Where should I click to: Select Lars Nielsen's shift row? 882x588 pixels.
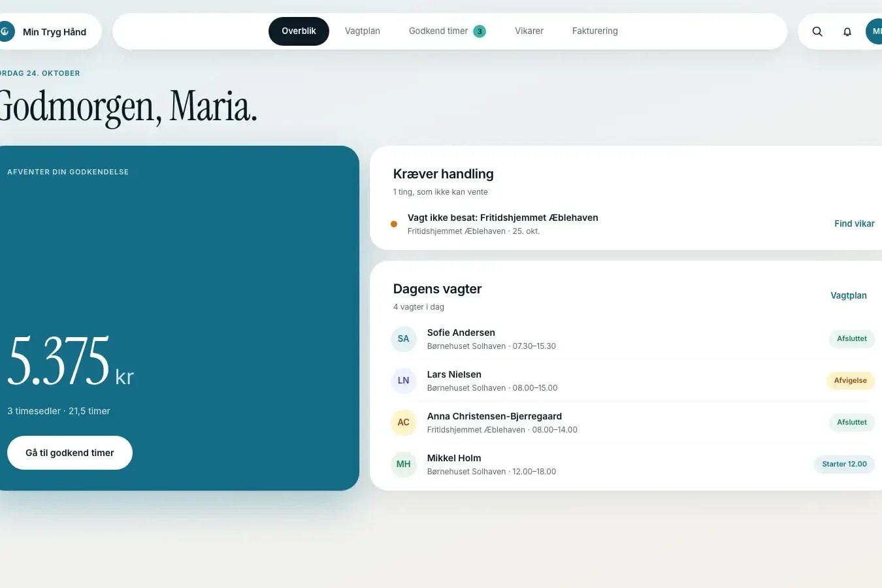[x=632, y=381]
